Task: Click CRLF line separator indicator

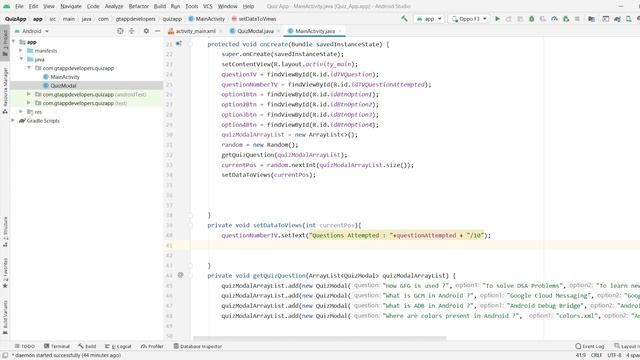Action: [x=596, y=355]
